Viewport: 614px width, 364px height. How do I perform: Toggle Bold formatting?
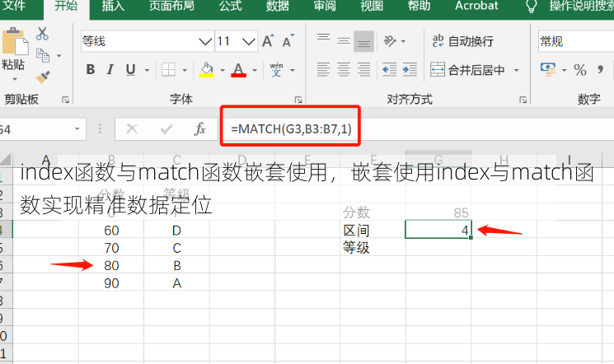91,70
